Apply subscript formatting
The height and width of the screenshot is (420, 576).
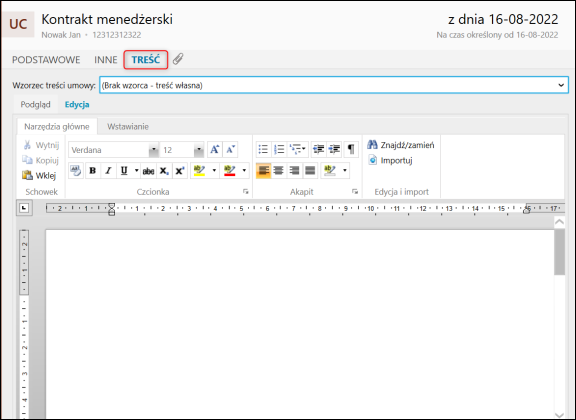click(164, 170)
